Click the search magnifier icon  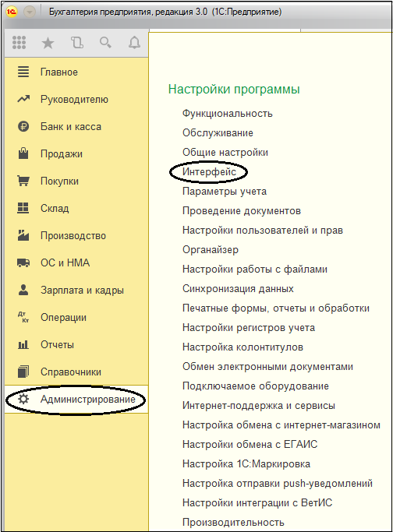pyautogui.click(x=105, y=42)
